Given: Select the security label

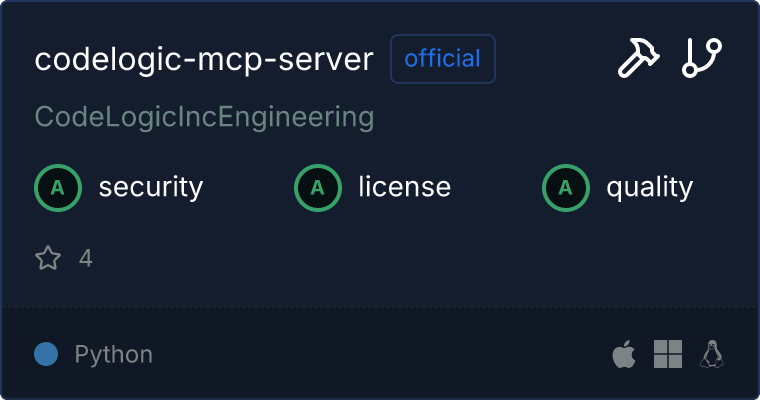Looking at the screenshot, I should (151, 187).
